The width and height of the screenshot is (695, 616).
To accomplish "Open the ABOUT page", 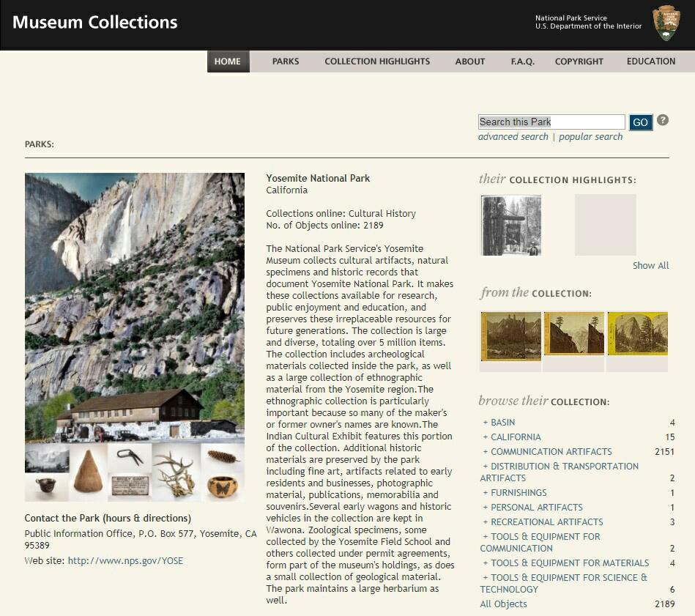I will pos(470,62).
